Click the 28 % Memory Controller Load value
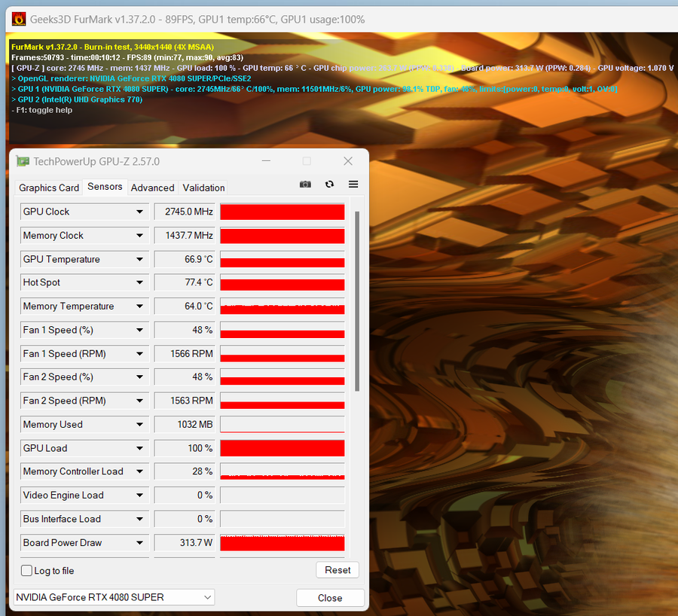The width and height of the screenshot is (678, 616). pyautogui.click(x=185, y=471)
